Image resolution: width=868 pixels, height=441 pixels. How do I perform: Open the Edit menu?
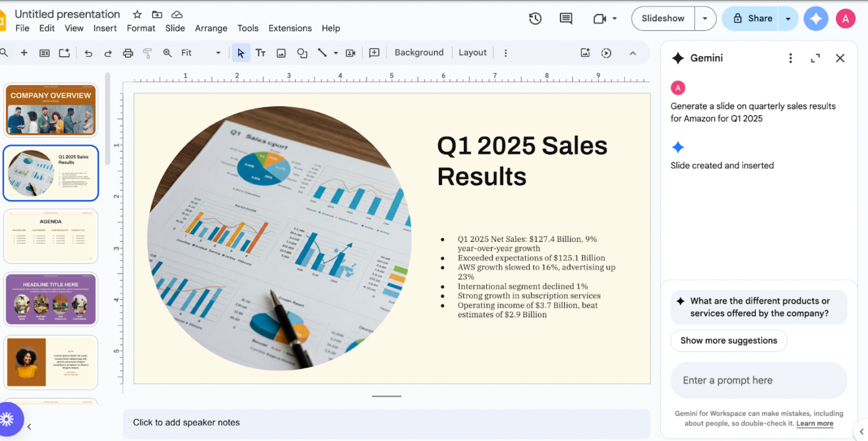tap(47, 28)
